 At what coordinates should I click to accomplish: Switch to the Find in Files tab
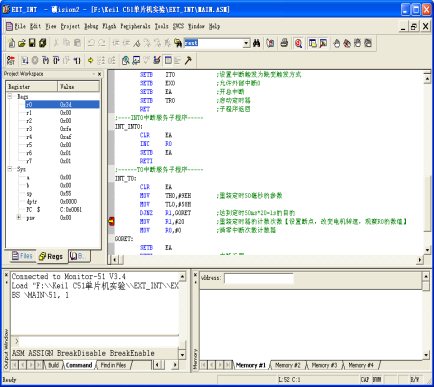[x=113, y=365]
